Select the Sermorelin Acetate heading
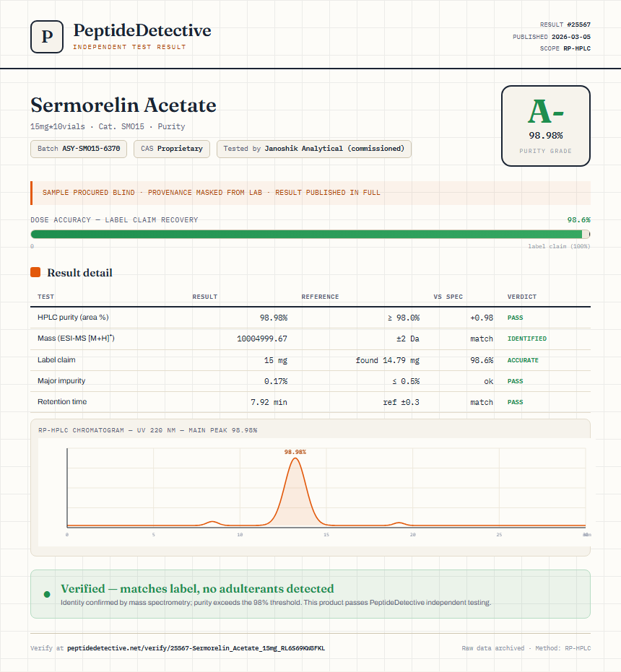The width and height of the screenshot is (621, 672). pyautogui.click(x=123, y=105)
